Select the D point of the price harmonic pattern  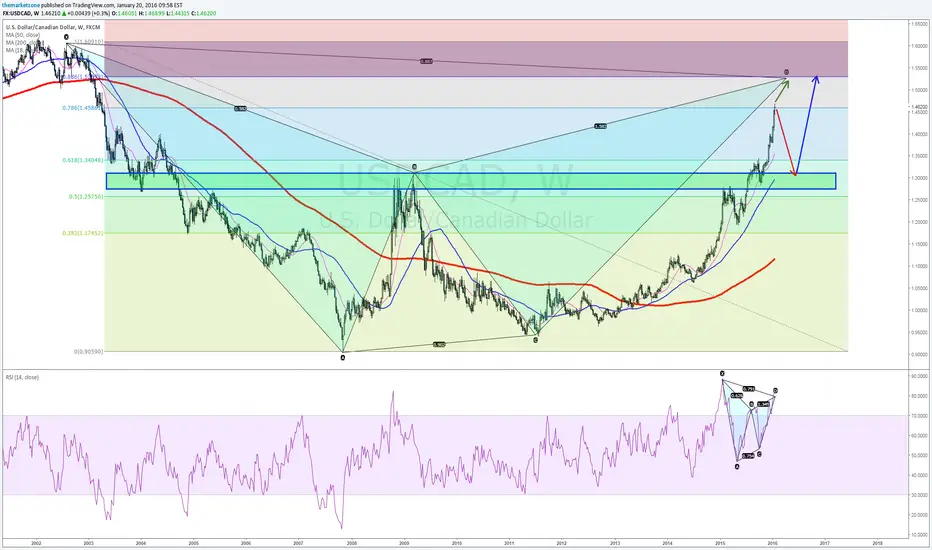tap(786, 72)
